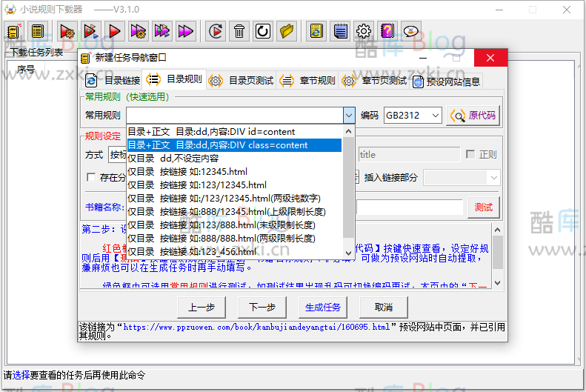
Task: Click the input field left of 测试
Action: [x=410, y=207]
